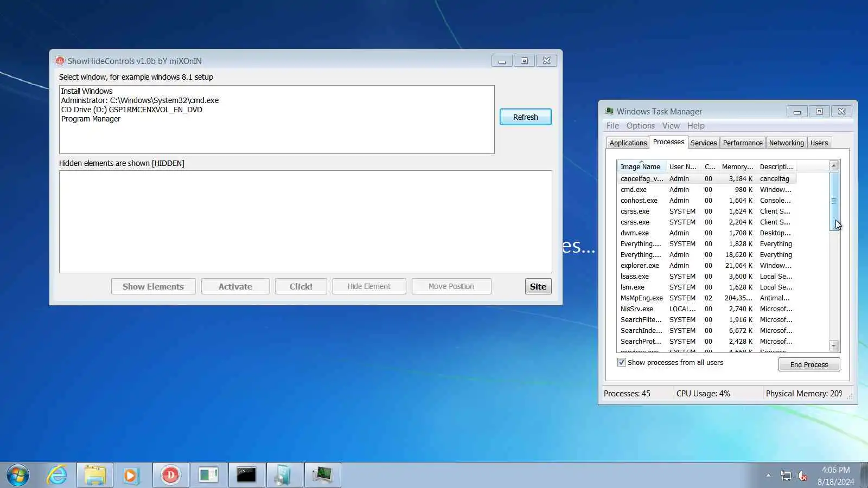Click the process list scrollbar up arrow
The height and width of the screenshot is (488, 868).
coord(834,166)
